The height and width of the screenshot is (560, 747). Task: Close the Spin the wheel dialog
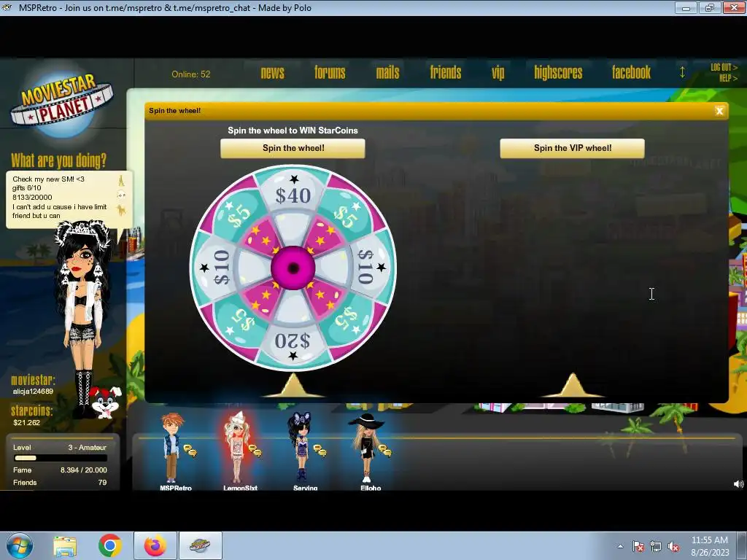click(719, 111)
